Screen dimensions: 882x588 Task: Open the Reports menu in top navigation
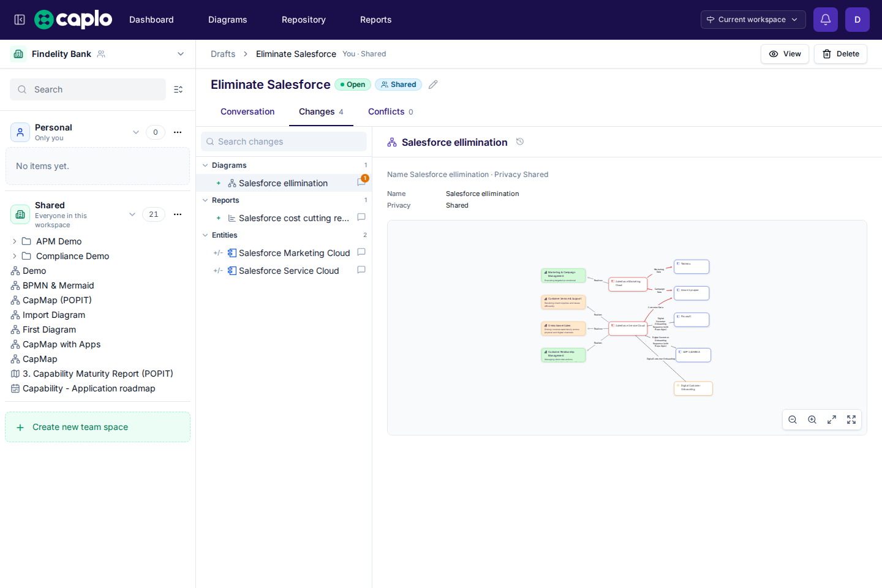pos(376,20)
